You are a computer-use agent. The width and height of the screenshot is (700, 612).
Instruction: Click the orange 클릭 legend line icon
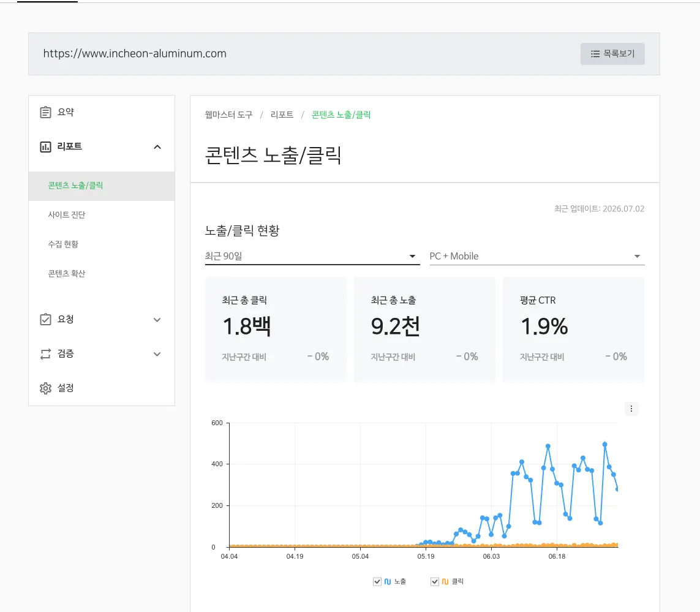pos(445,581)
